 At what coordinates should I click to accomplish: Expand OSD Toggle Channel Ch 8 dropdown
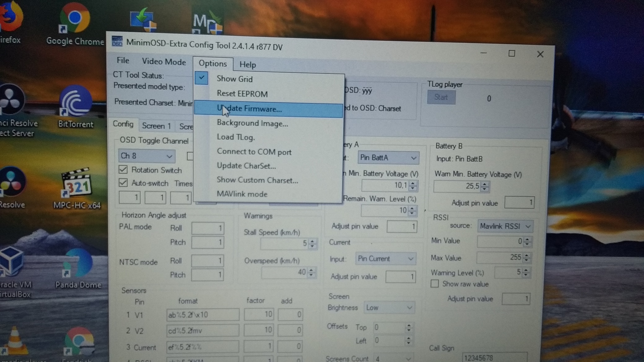pos(169,156)
